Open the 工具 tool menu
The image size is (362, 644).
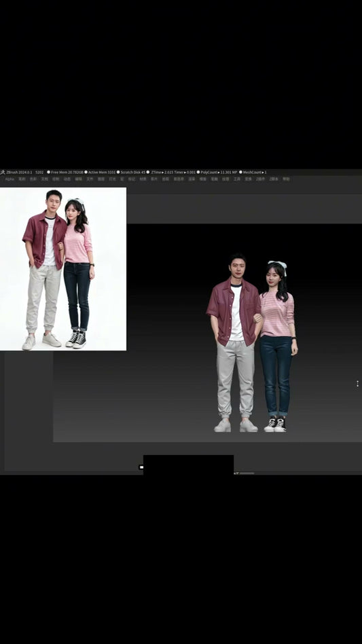(x=237, y=179)
